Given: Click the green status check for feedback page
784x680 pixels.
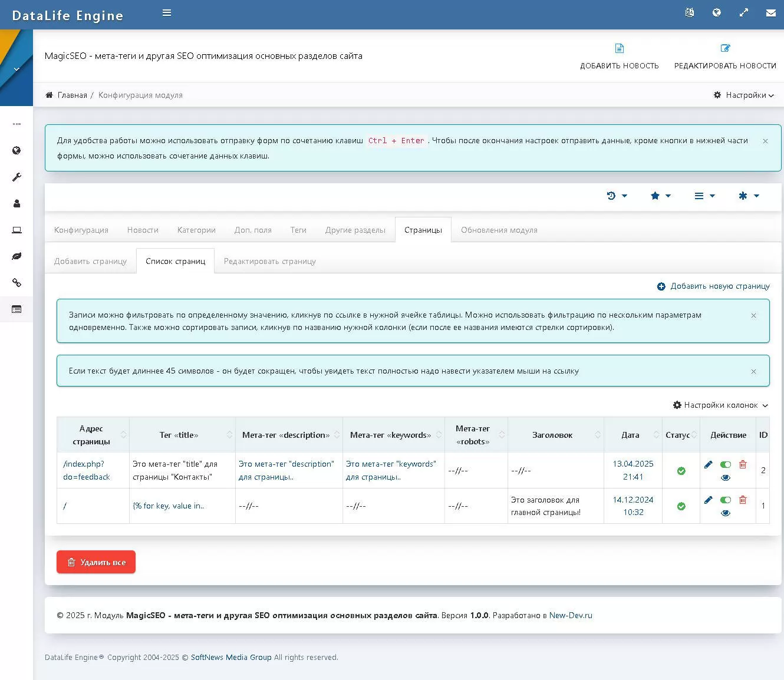Looking at the screenshot, I should (x=681, y=471).
